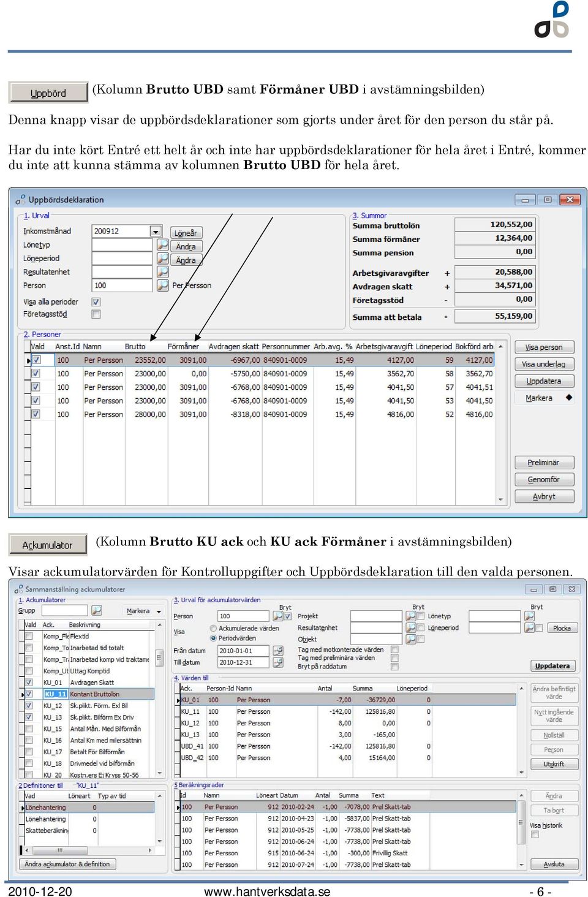This screenshot has height=897, width=588.
Task: Click the Förmåner column header
Action: coord(183,347)
